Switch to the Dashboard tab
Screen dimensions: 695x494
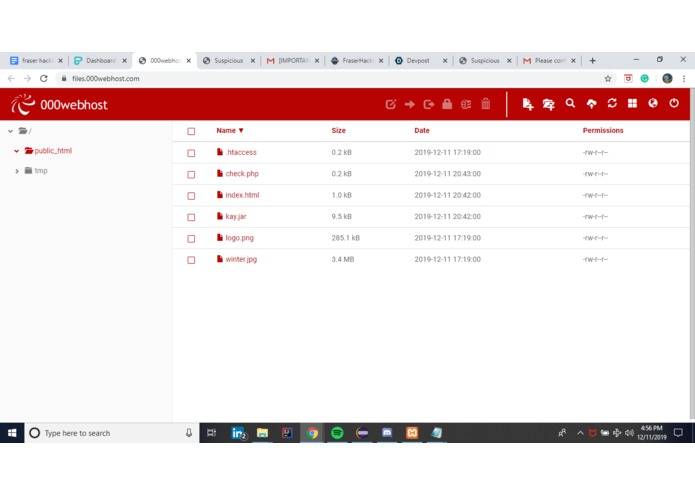(101, 61)
